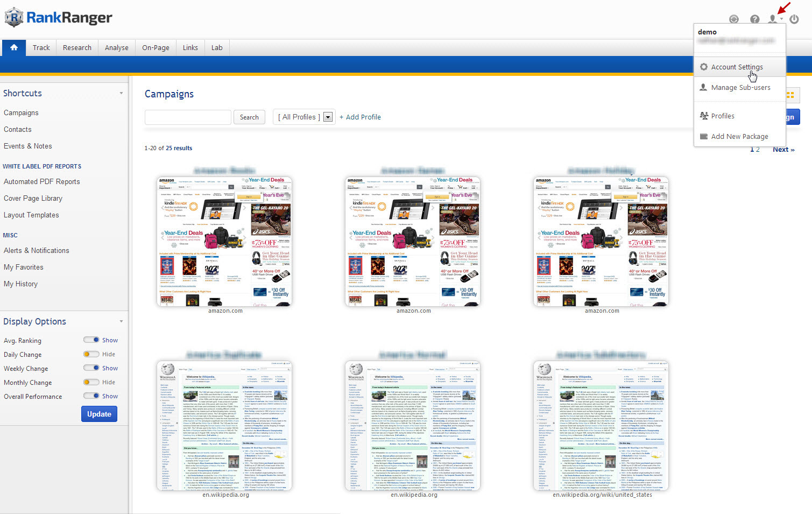Open Layout Templates
Screen dimensions: 812x514
coord(31,215)
